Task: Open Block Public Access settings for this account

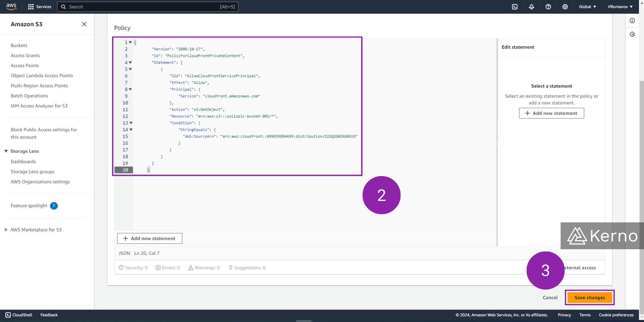Action: click(44, 133)
